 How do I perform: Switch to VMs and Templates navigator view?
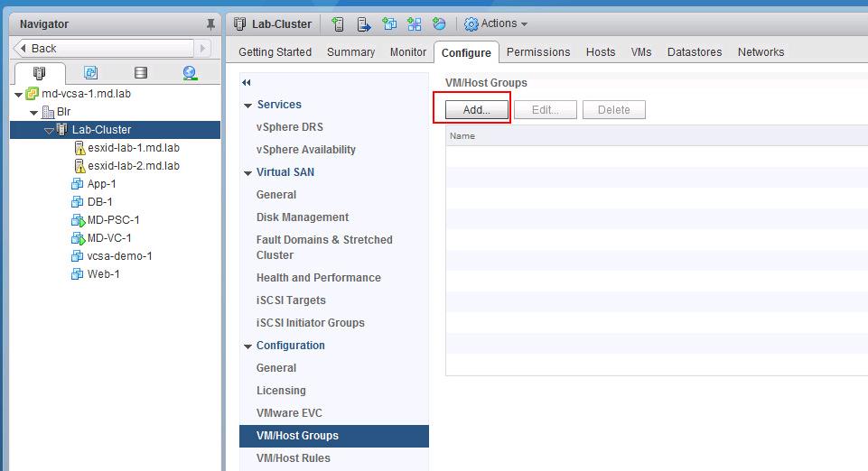click(x=90, y=73)
